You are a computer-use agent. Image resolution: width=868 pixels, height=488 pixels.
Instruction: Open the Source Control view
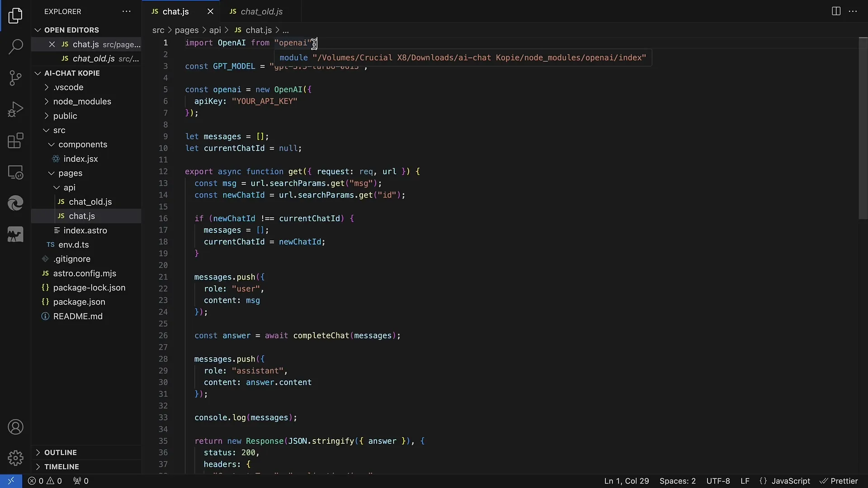pos(15,78)
